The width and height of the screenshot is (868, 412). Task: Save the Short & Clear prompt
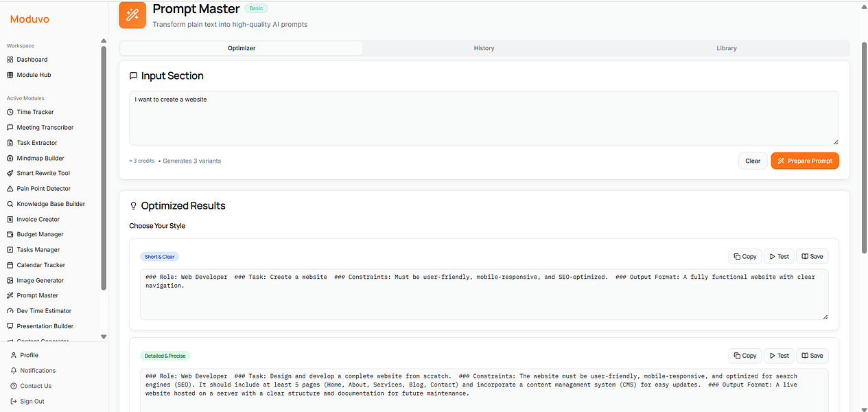click(x=812, y=257)
